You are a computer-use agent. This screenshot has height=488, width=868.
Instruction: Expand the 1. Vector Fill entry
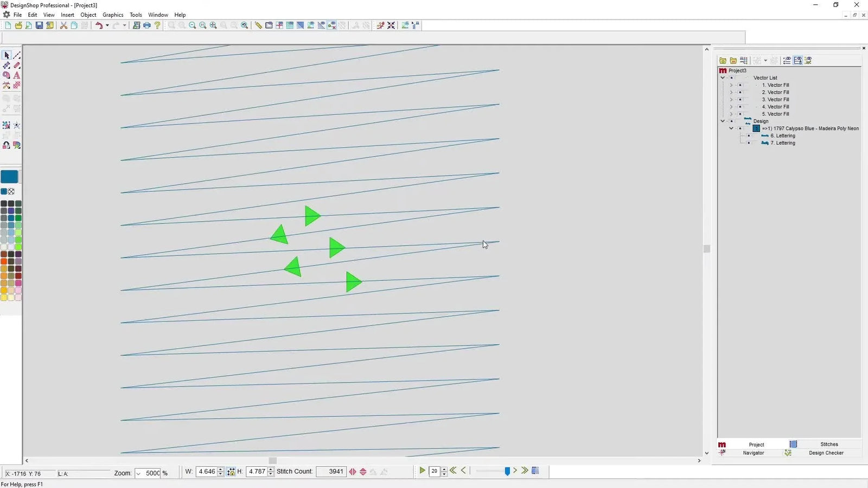point(731,85)
